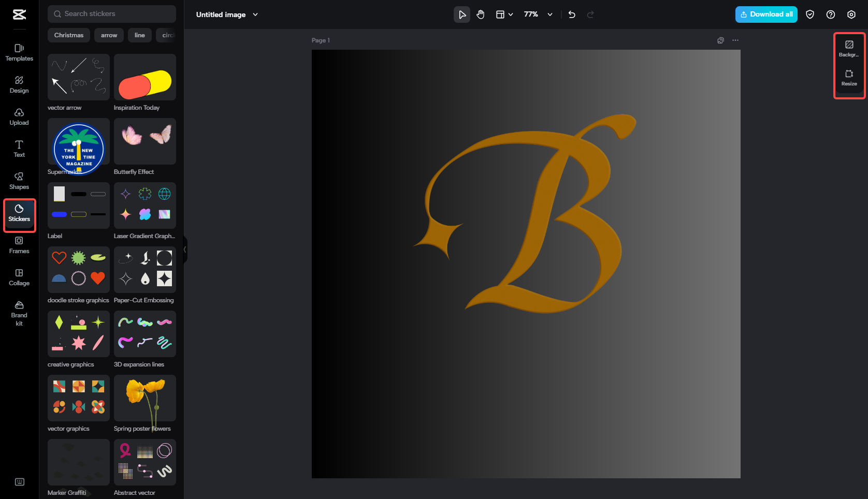Select the Upload panel icon
Image resolution: width=868 pixels, height=499 pixels.
(19, 116)
